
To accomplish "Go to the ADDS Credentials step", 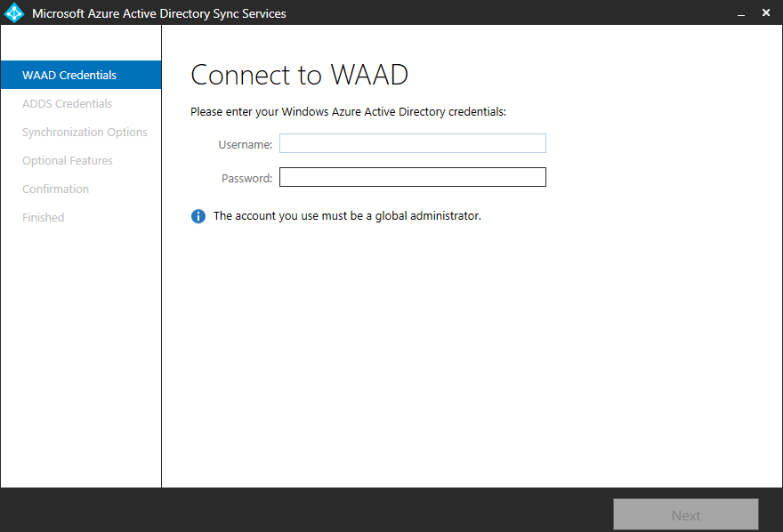I will (68, 103).
